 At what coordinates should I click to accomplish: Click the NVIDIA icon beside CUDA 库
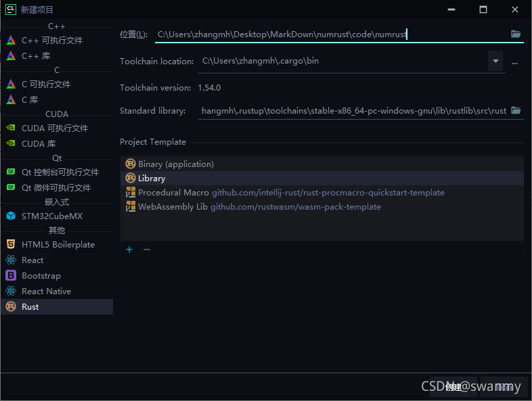11,143
